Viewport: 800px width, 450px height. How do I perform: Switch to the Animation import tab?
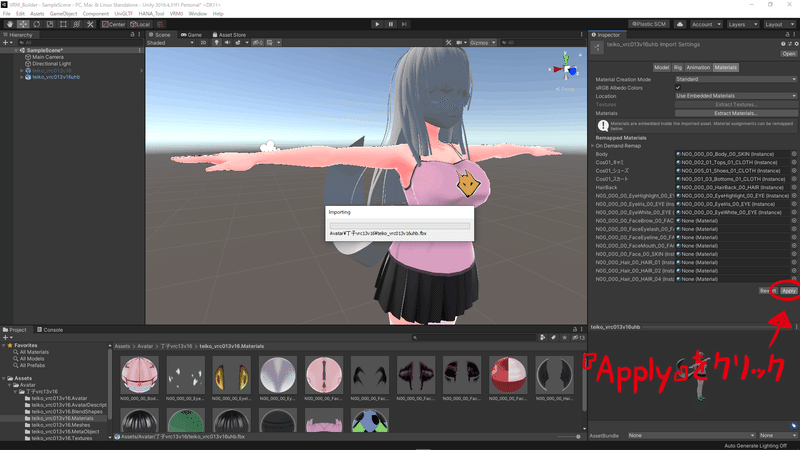pos(698,67)
